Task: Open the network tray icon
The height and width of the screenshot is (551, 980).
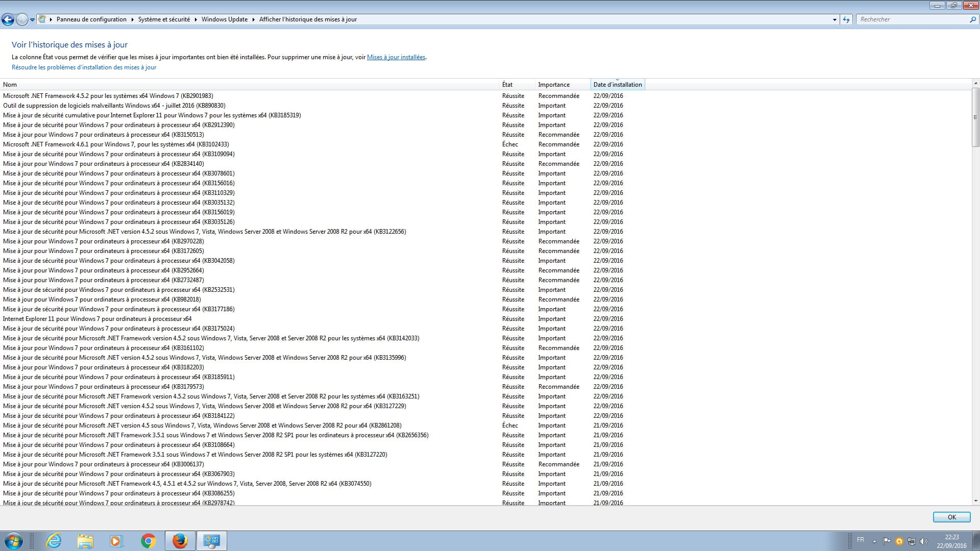Action: tap(911, 541)
